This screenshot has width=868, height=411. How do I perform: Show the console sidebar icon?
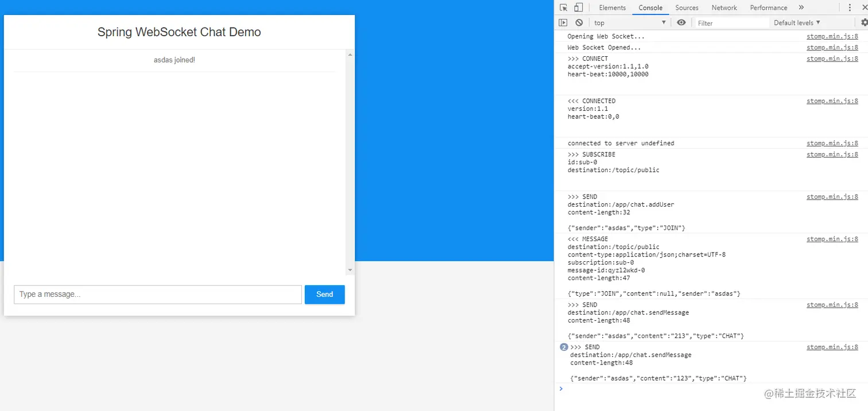563,22
